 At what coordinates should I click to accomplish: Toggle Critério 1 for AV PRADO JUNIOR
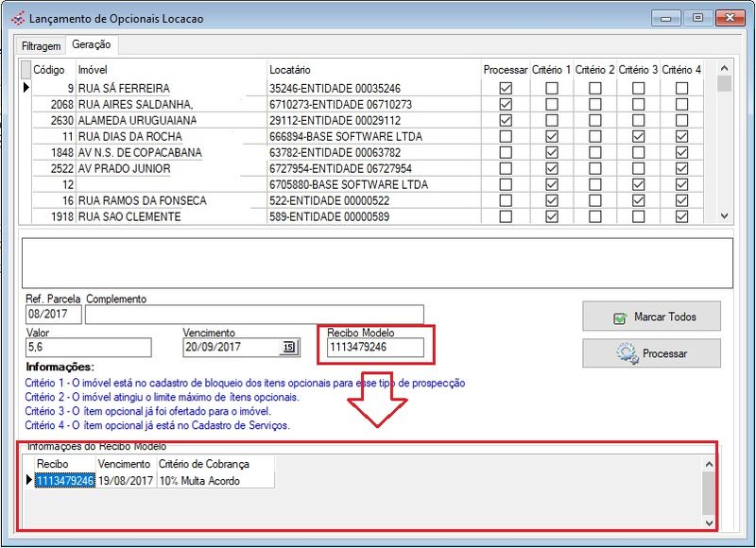click(x=552, y=168)
